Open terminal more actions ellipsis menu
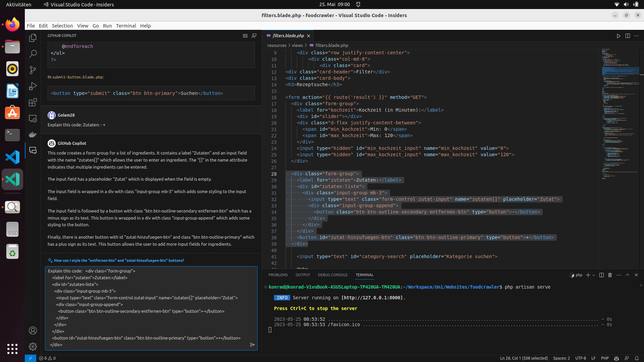The image size is (644, 362). pyautogui.click(x=619, y=275)
